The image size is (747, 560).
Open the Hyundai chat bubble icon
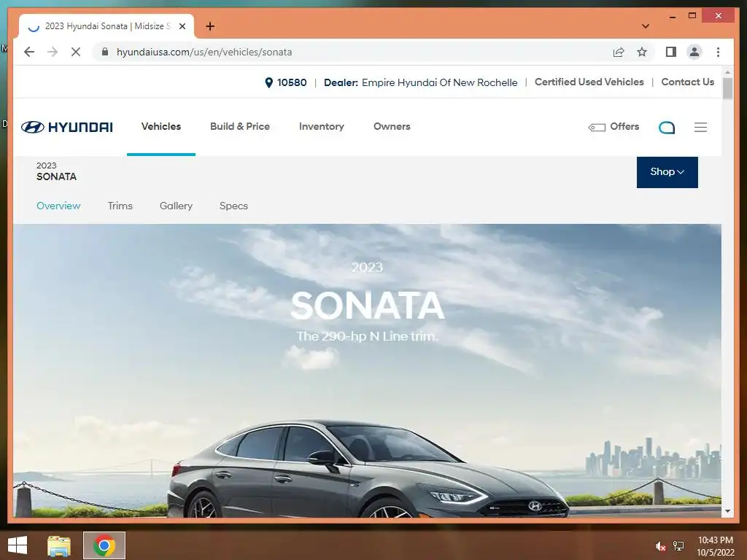(x=667, y=127)
